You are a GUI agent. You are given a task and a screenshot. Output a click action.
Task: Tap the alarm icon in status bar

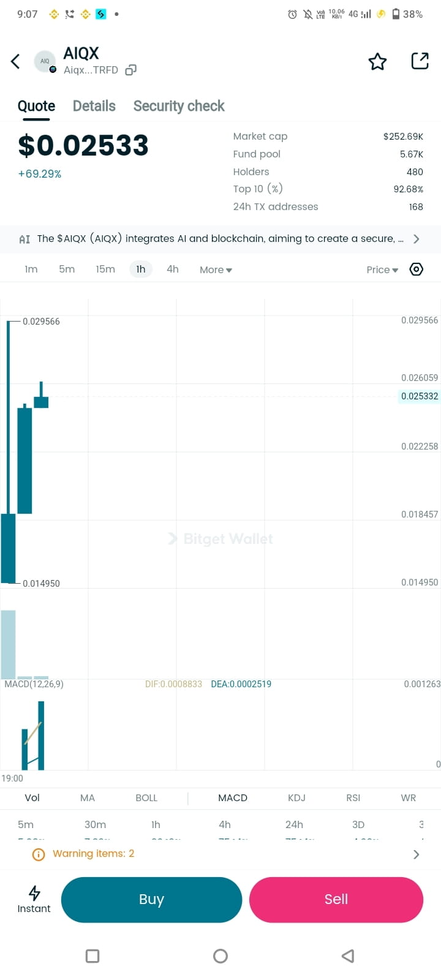point(293,14)
